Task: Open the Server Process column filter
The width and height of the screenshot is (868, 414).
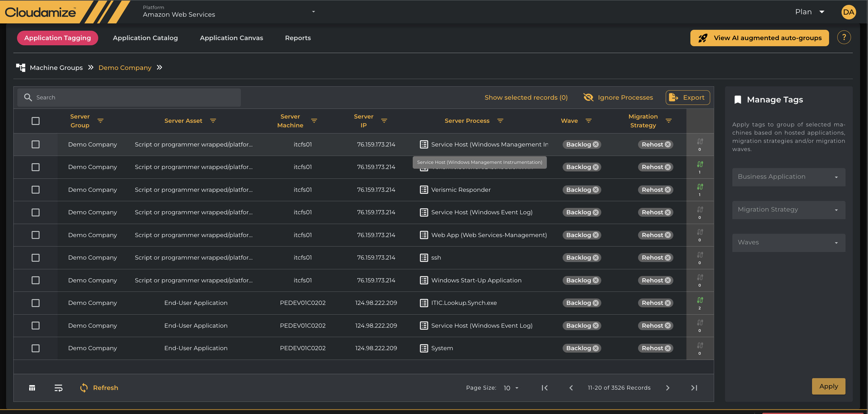Action: click(x=500, y=121)
